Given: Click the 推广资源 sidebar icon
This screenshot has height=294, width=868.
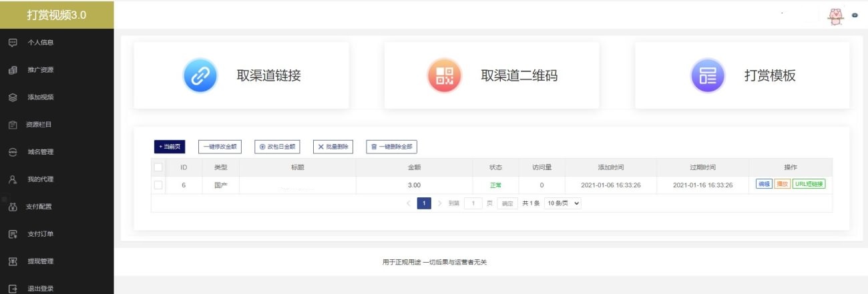Looking at the screenshot, I should click(x=12, y=70).
